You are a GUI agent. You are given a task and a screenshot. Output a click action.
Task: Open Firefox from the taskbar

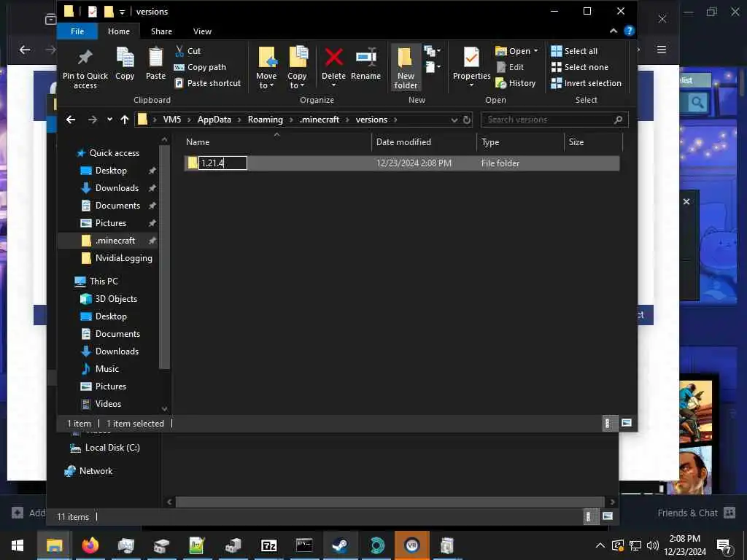[x=90, y=545]
